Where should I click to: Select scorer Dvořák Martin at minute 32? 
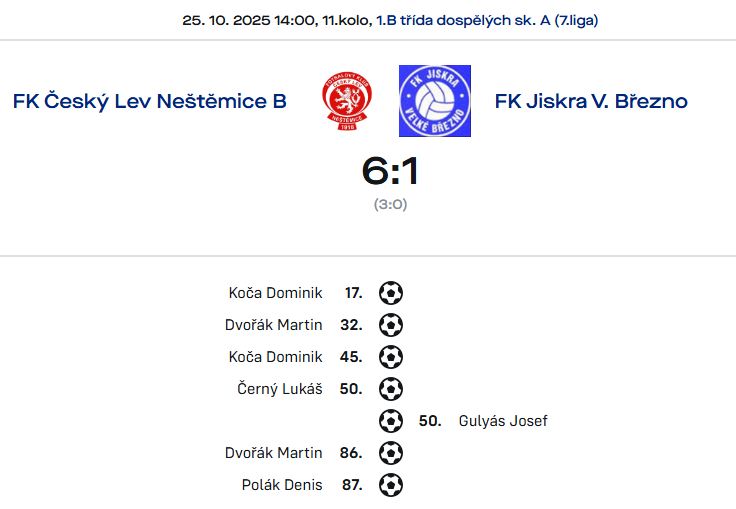click(274, 325)
